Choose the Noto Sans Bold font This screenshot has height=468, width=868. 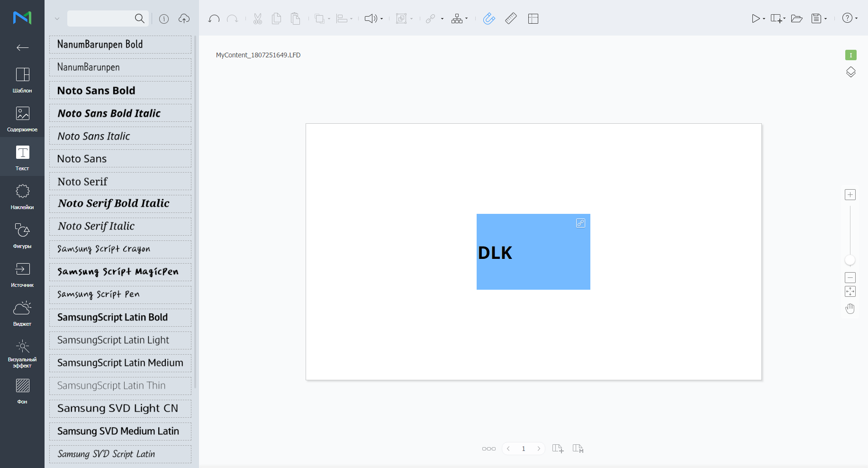[120, 90]
